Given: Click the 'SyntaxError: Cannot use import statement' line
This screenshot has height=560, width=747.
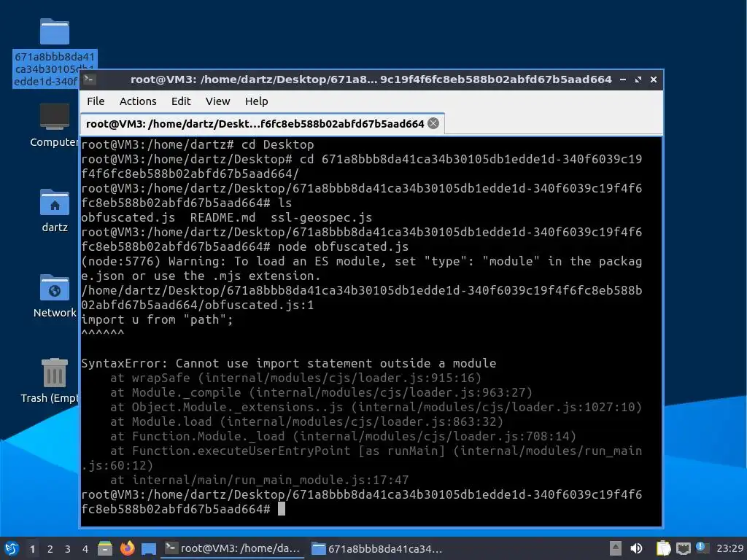Looking at the screenshot, I should pos(288,363).
